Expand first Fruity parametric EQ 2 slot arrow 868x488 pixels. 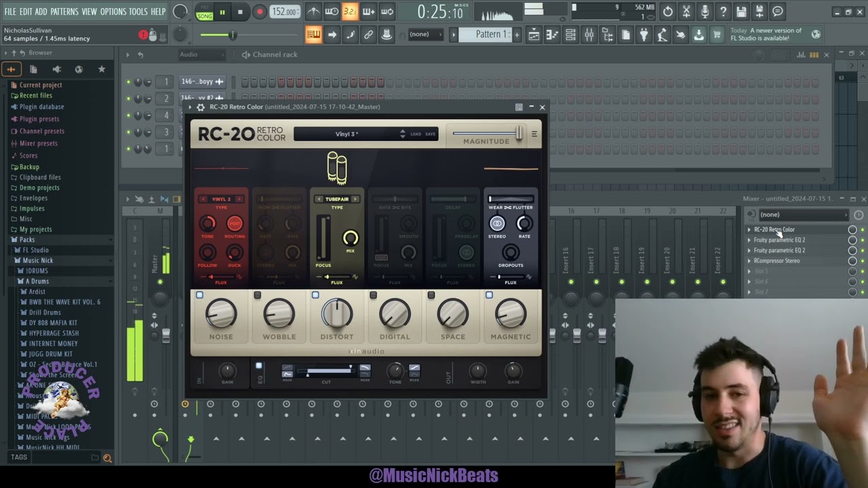[749, 240]
